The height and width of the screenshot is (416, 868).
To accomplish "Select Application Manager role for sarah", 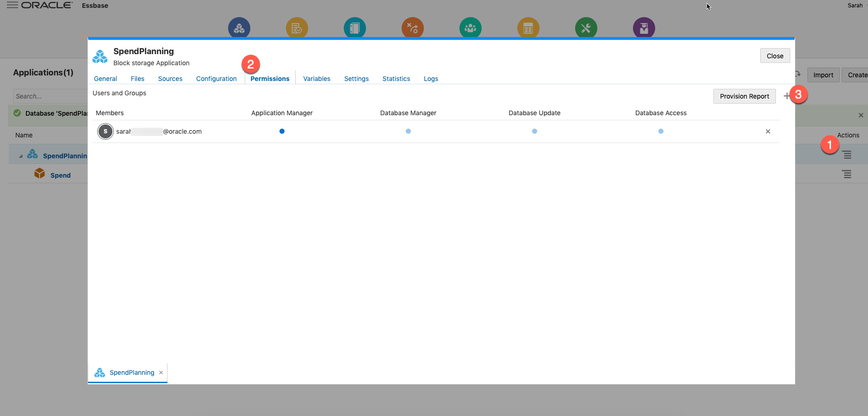I will [282, 131].
